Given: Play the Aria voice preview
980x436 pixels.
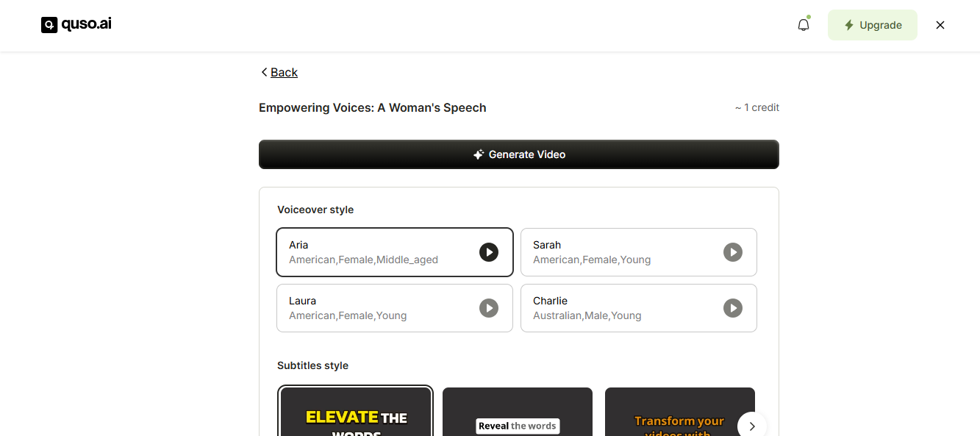Looking at the screenshot, I should (x=489, y=252).
